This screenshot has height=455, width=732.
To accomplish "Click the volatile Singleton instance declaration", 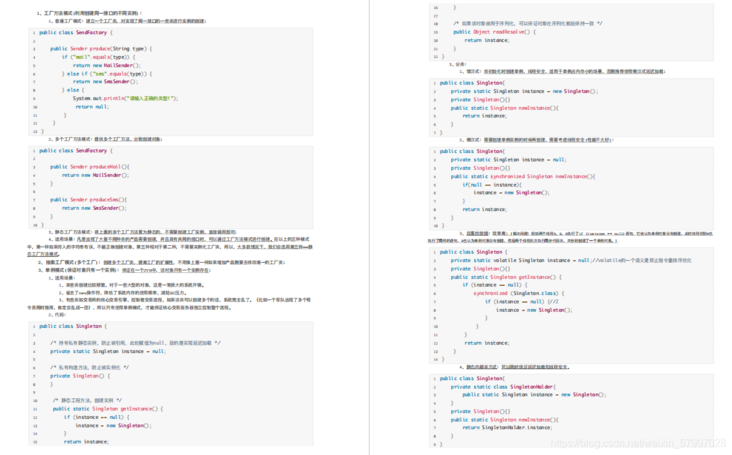I will point(514,259).
